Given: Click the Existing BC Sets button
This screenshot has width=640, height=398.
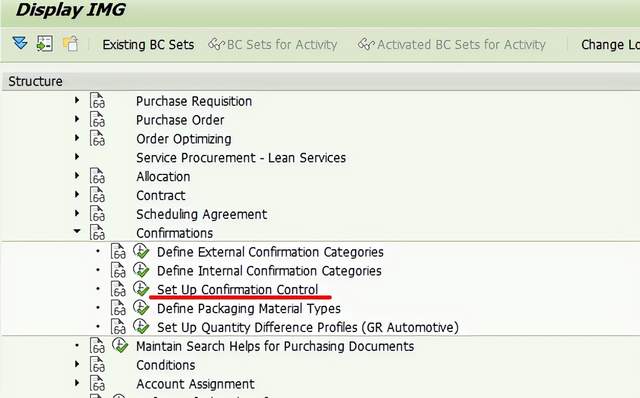Looking at the screenshot, I should point(148,44).
